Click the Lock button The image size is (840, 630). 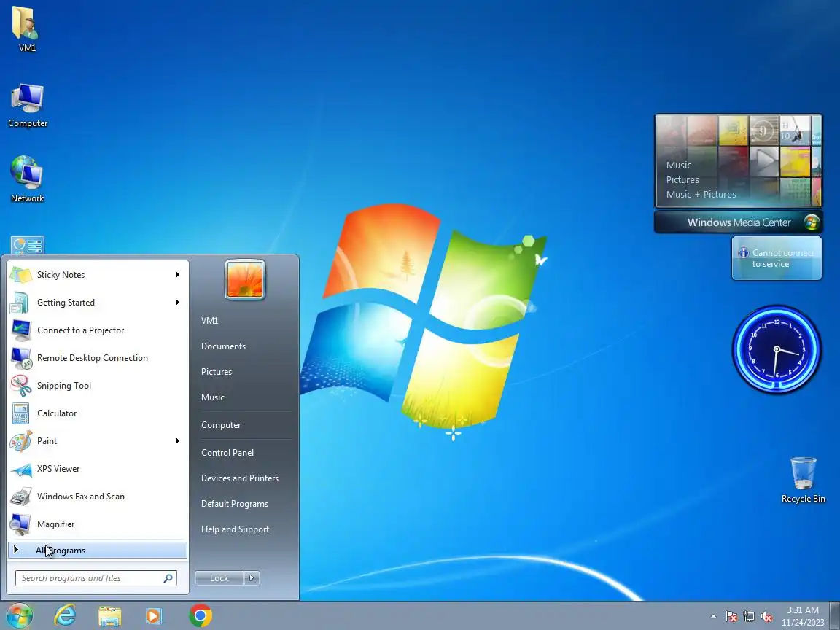point(219,578)
